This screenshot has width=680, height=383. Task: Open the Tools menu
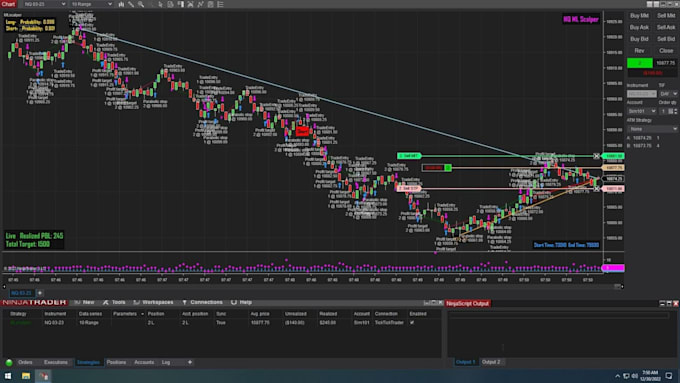click(x=114, y=302)
